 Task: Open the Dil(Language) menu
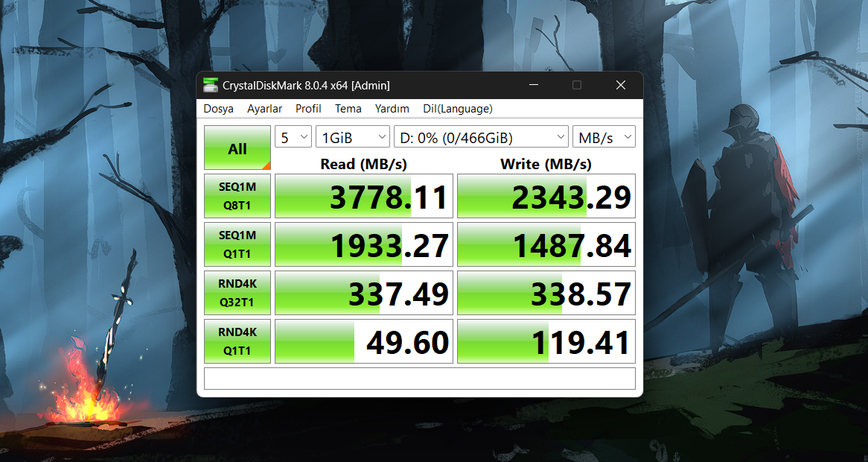tap(458, 109)
